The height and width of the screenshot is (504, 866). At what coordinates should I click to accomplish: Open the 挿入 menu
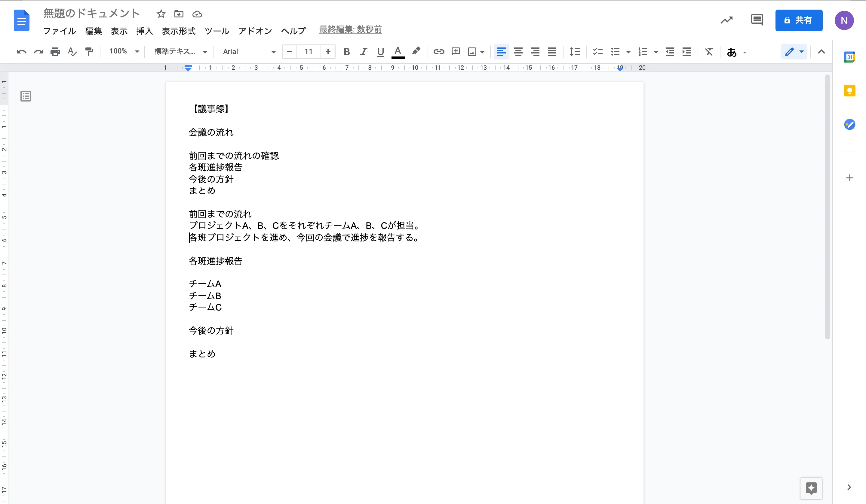tap(144, 31)
